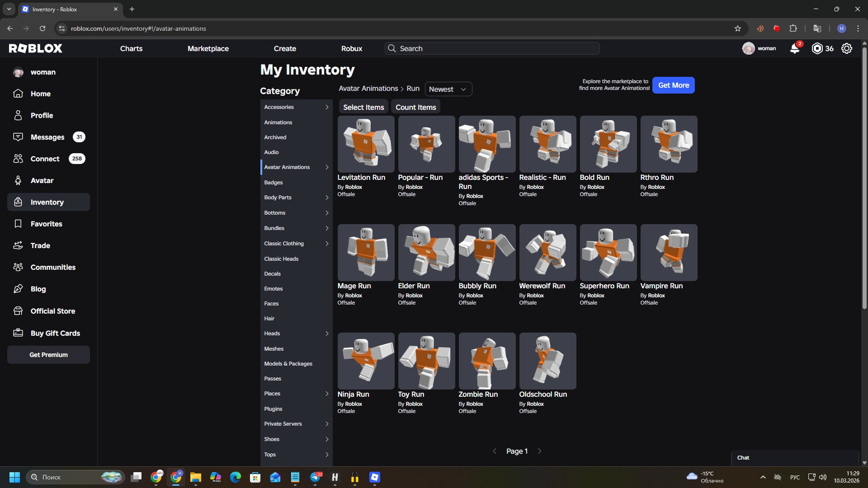The image size is (868, 488).
Task: Open the Bubbly Run animation thumbnail
Action: click(x=487, y=253)
